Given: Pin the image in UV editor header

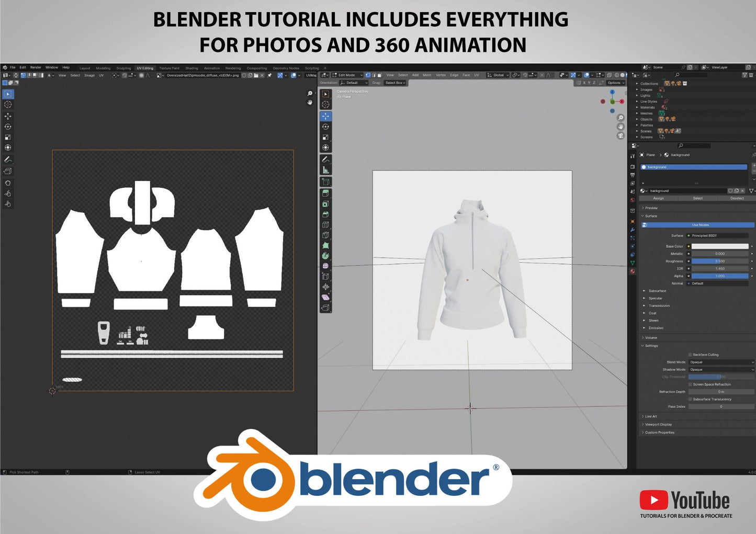Looking at the screenshot, I should [270, 75].
